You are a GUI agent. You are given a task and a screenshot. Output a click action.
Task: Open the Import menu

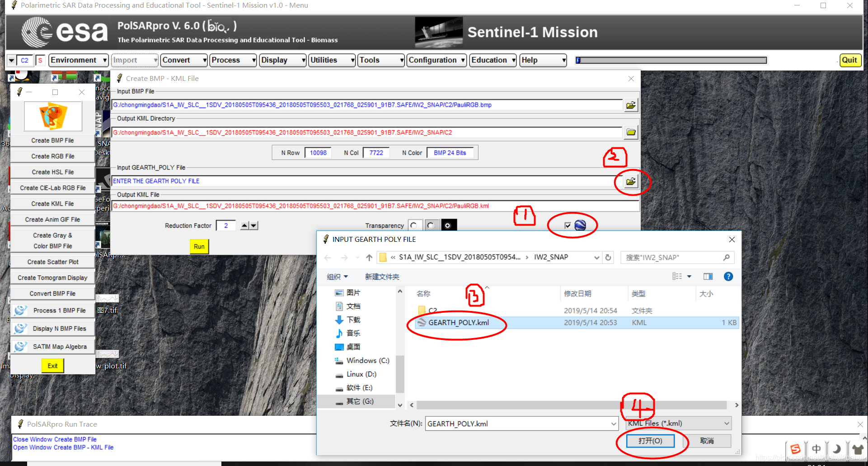click(x=135, y=60)
